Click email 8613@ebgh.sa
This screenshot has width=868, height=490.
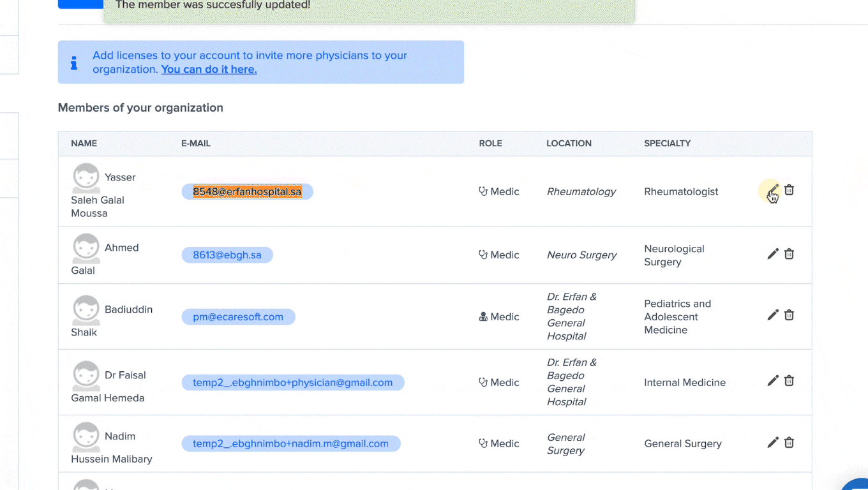[x=227, y=255]
